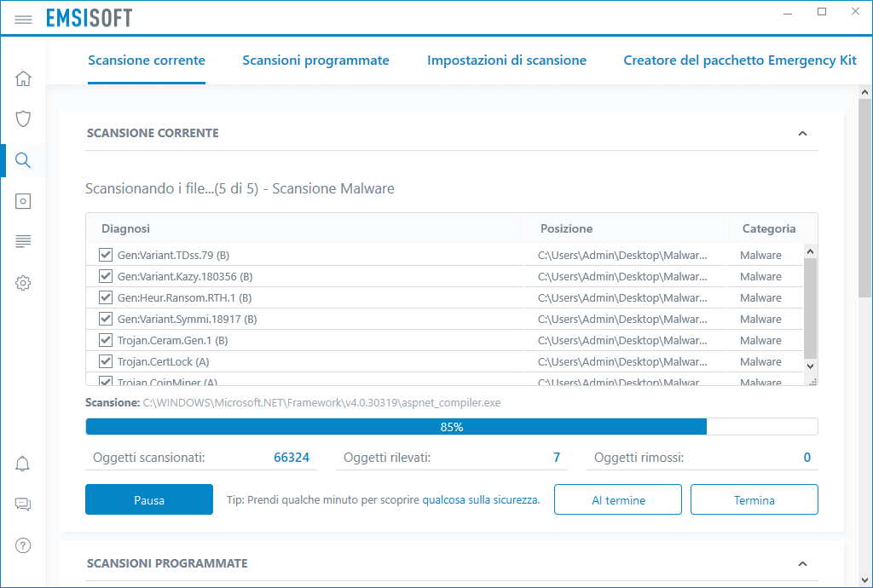873x588 pixels.
Task: Uncheck Gen:Variant.TDss.79 detection
Action: pyautogui.click(x=105, y=255)
